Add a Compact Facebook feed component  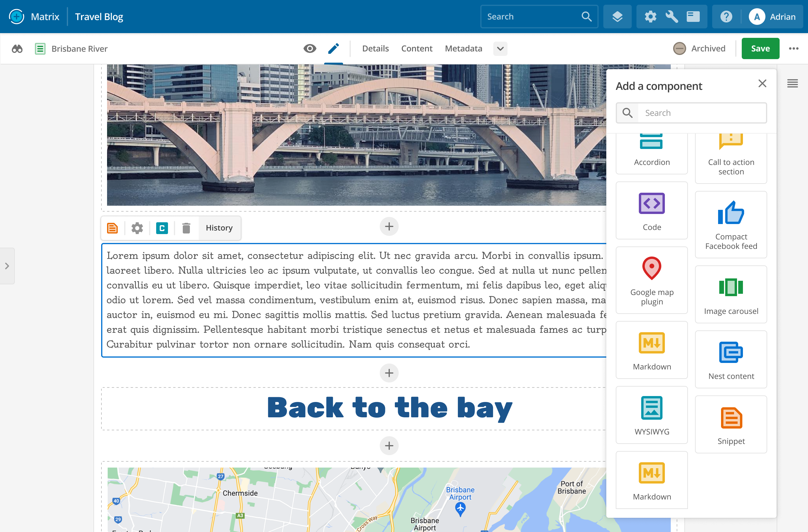click(731, 225)
